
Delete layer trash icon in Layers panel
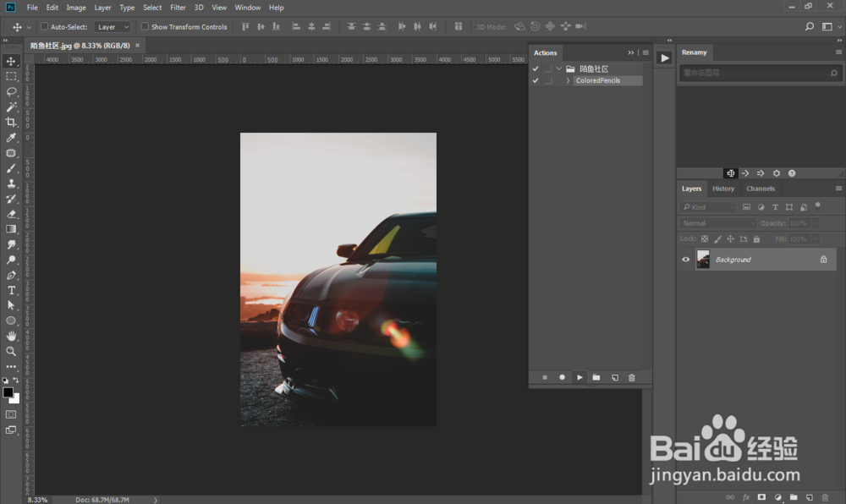click(x=824, y=497)
